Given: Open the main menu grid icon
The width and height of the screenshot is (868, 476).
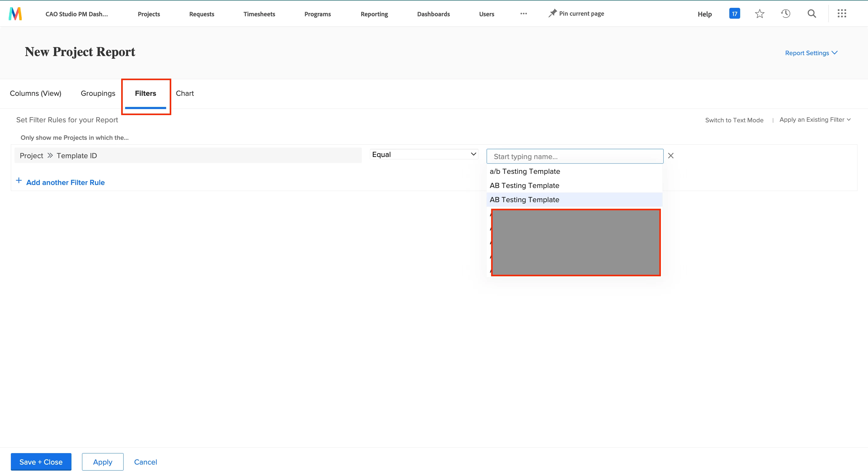Looking at the screenshot, I should 842,14.
